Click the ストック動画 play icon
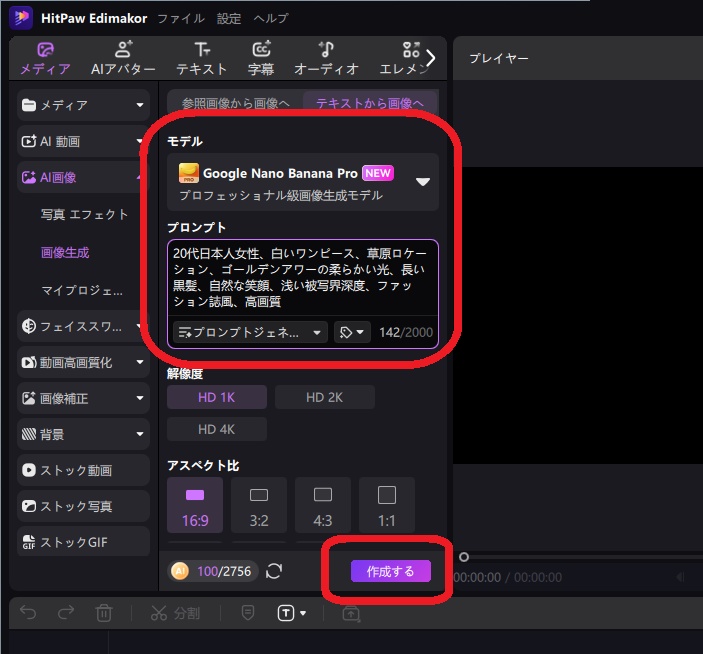 pyautogui.click(x=29, y=470)
